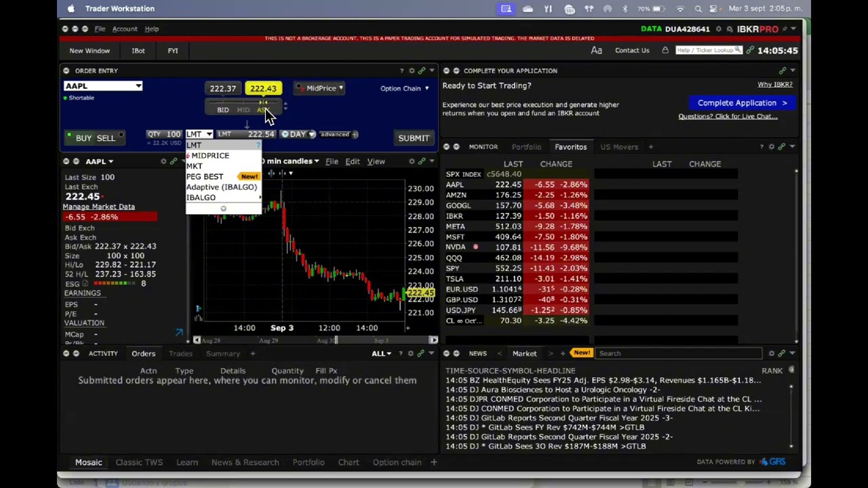Expand IBALGO submenu in order type list
The height and width of the screenshot is (488, 868).
coord(224,197)
